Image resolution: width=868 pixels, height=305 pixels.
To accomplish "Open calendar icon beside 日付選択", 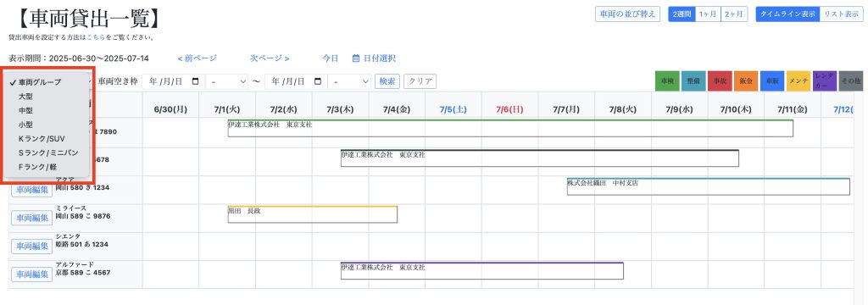I will (x=357, y=58).
